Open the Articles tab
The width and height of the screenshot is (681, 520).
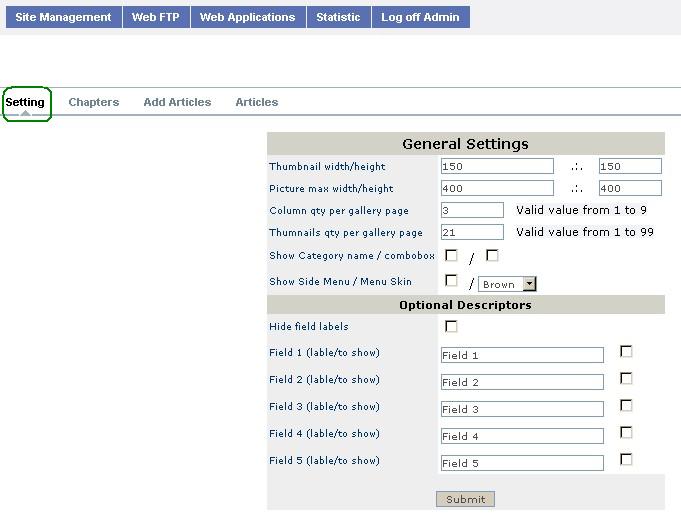[257, 102]
